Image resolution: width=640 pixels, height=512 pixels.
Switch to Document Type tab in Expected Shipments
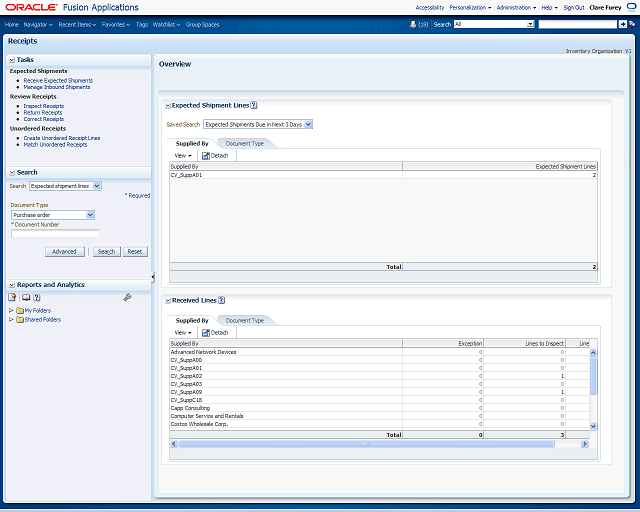tap(244, 143)
